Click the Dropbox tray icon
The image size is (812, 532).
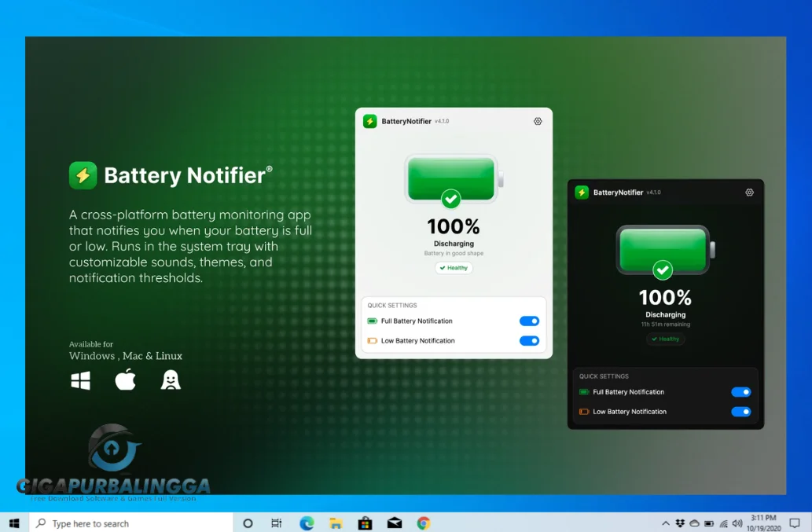point(680,523)
